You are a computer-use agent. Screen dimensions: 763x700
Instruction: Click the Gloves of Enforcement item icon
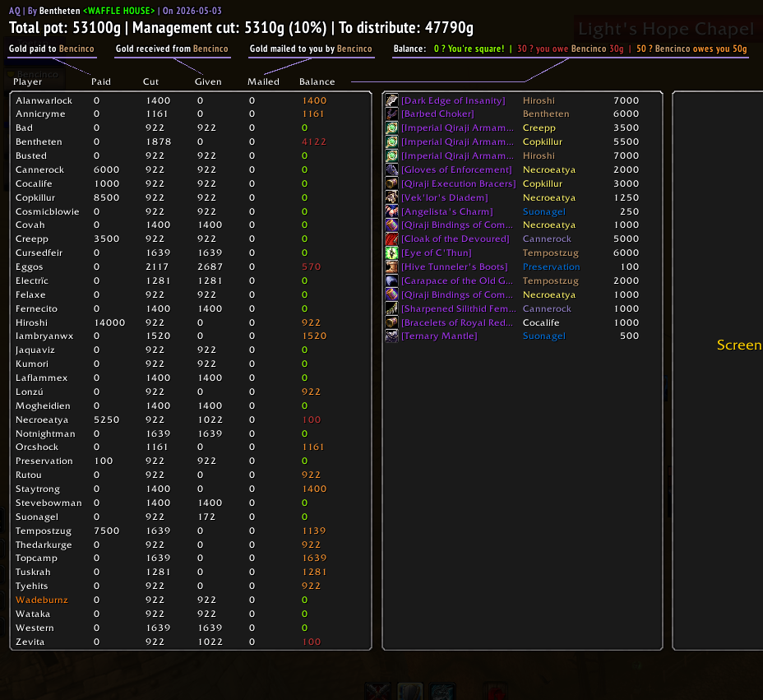(391, 169)
